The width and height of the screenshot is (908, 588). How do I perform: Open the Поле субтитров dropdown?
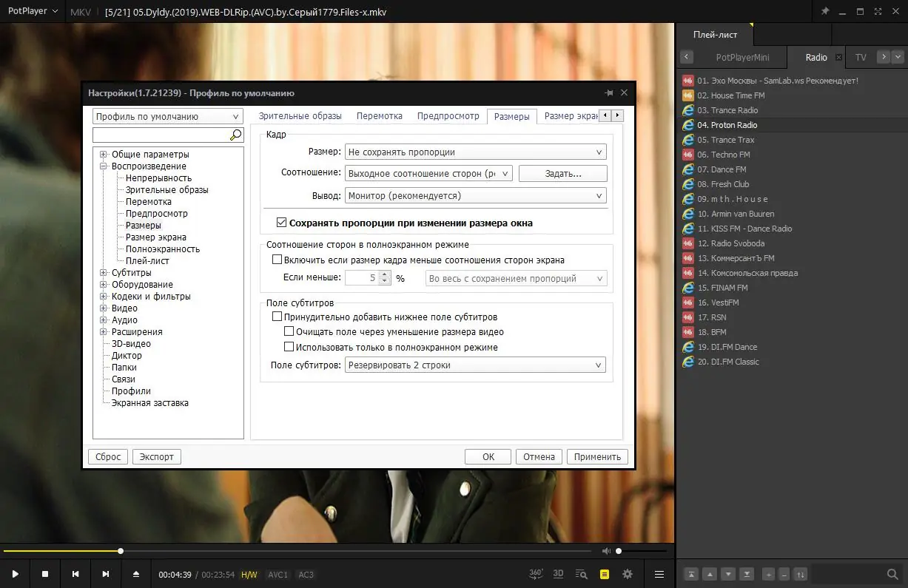pos(475,364)
